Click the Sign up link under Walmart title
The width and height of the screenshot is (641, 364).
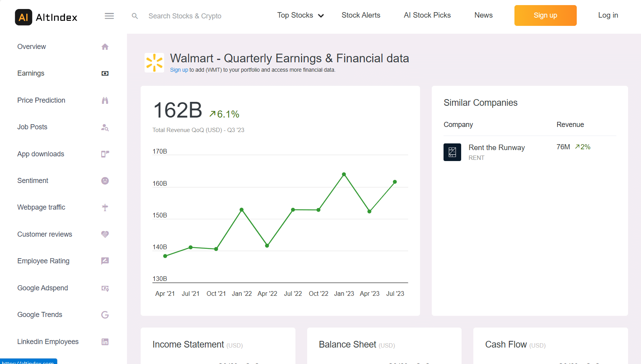pos(179,70)
